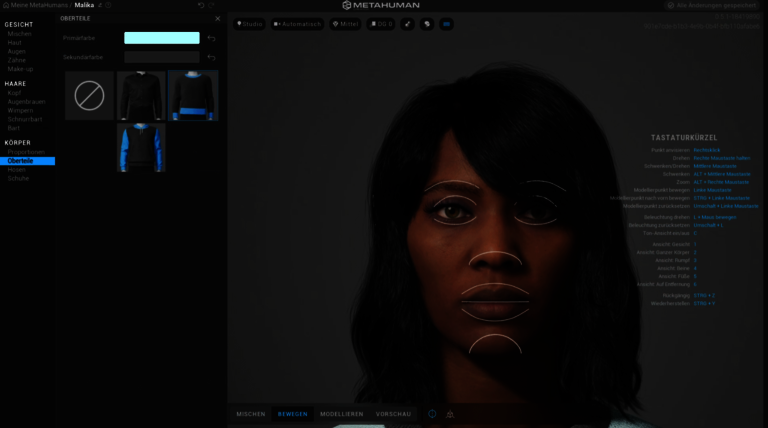Switch to the Mischen mode tab

[x=251, y=414]
